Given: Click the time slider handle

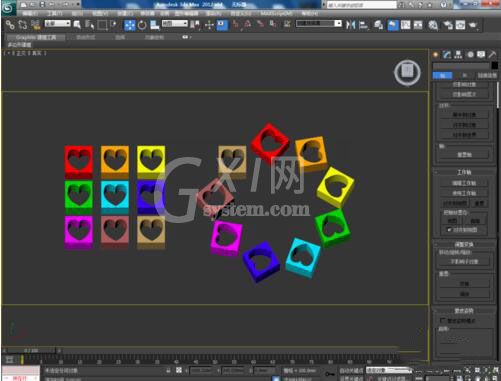Looking at the screenshot, I should tap(32, 350).
